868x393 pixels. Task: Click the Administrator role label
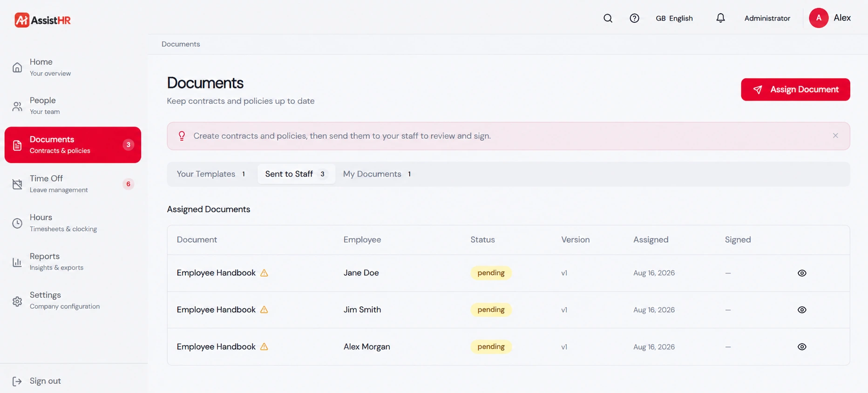(767, 18)
